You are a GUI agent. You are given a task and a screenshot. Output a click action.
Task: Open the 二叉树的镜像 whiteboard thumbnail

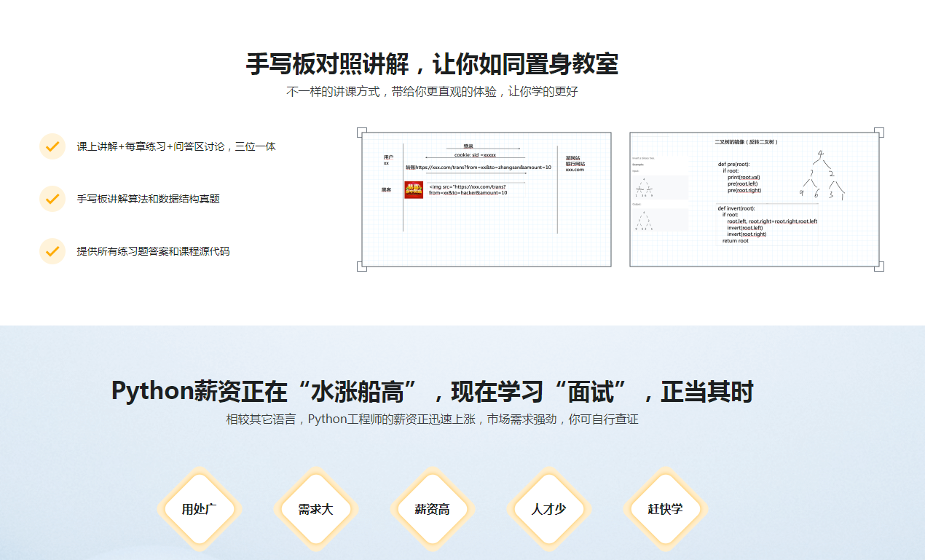tap(756, 200)
